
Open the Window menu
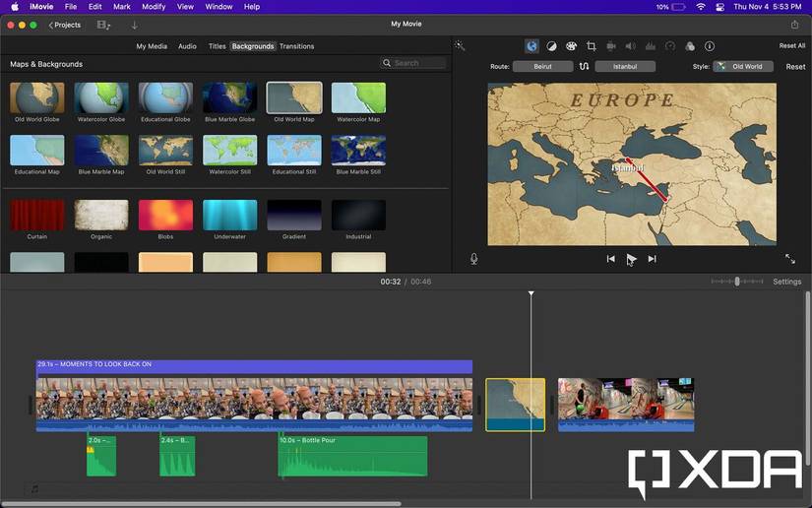(219, 7)
